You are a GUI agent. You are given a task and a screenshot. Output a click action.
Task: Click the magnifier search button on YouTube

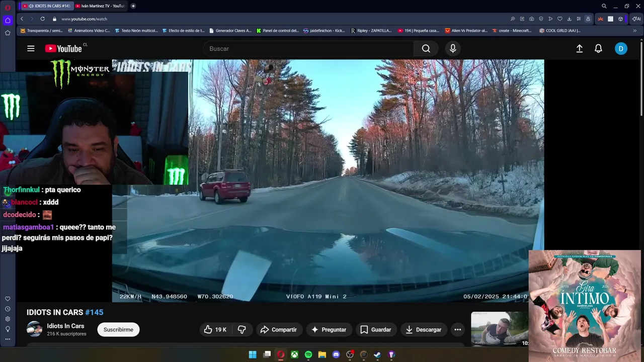click(426, 49)
